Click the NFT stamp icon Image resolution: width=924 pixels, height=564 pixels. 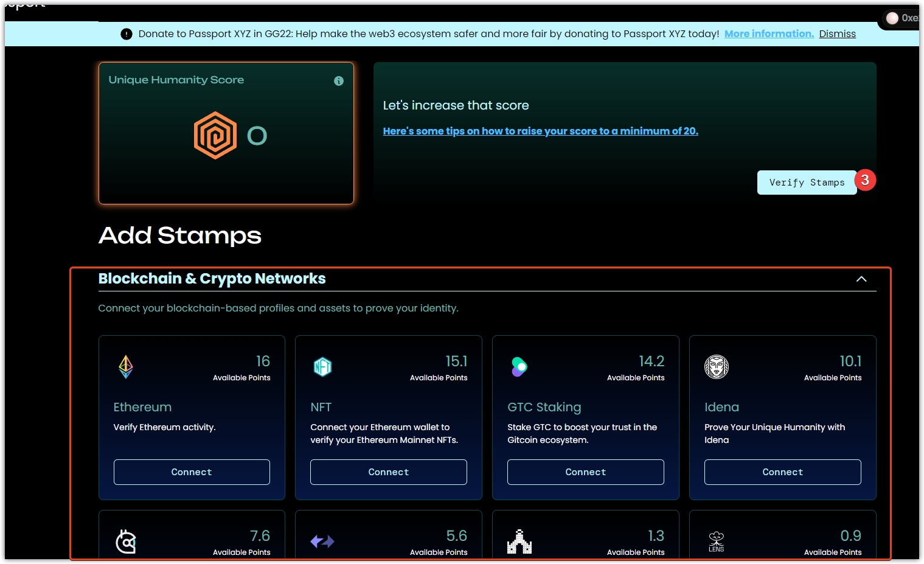pyautogui.click(x=322, y=366)
